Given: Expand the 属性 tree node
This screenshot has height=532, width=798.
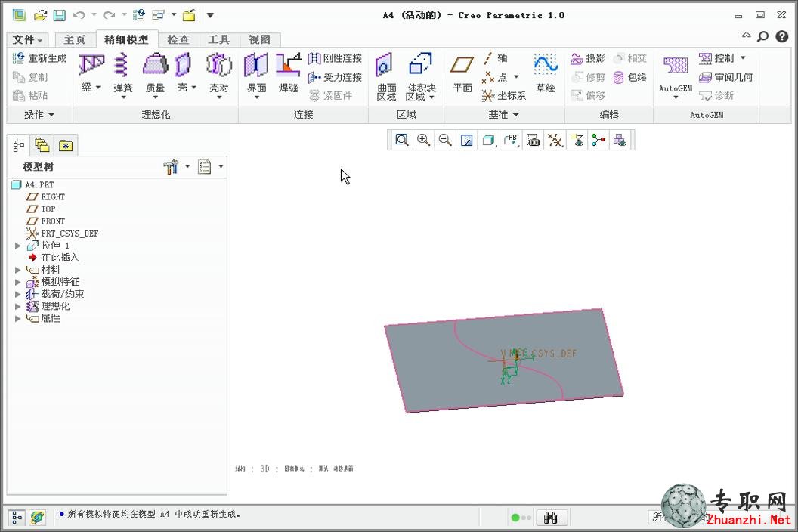Looking at the screenshot, I should 18,319.
